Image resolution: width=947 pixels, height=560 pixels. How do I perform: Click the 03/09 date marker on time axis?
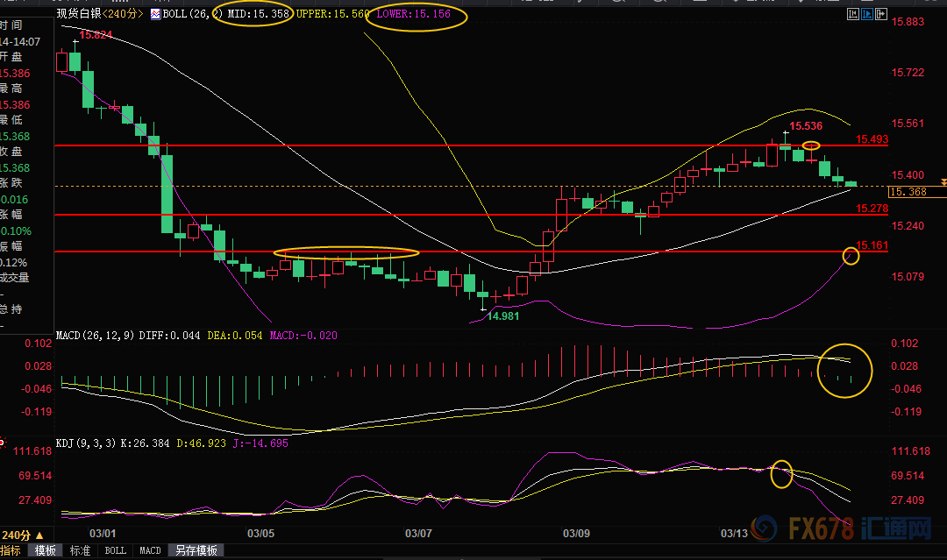coord(576,533)
